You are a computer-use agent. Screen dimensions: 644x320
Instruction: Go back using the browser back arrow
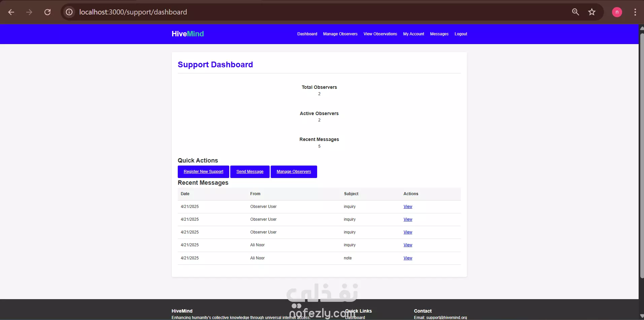point(11,12)
